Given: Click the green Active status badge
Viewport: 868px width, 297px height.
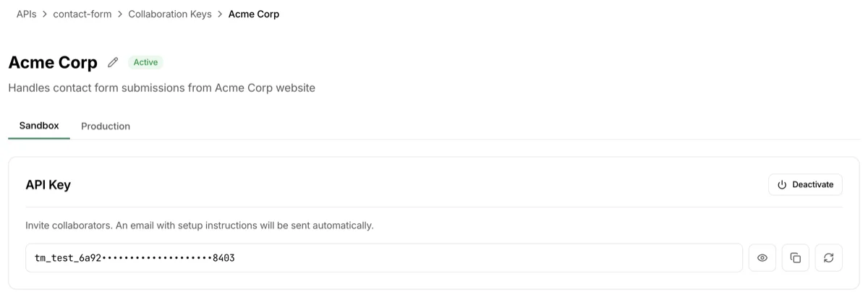Looking at the screenshot, I should coord(145,63).
